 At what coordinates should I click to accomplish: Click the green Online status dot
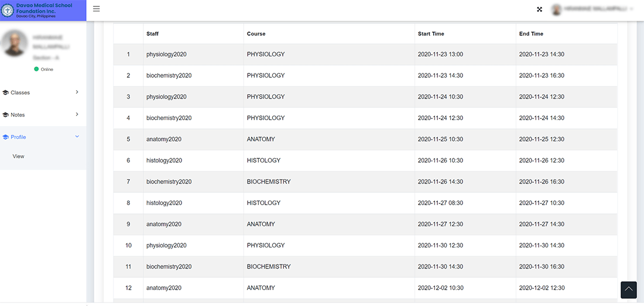tap(36, 69)
